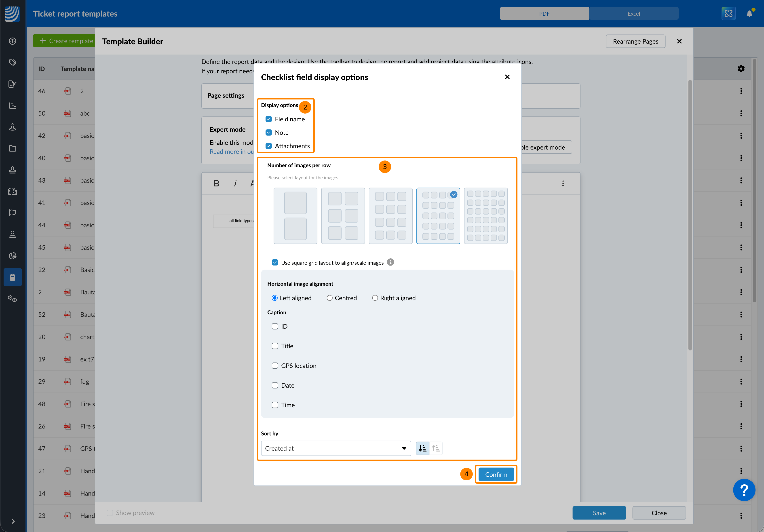Image resolution: width=764 pixels, height=532 pixels.
Task: Switch to the Excel tab
Action: [633, 14]
